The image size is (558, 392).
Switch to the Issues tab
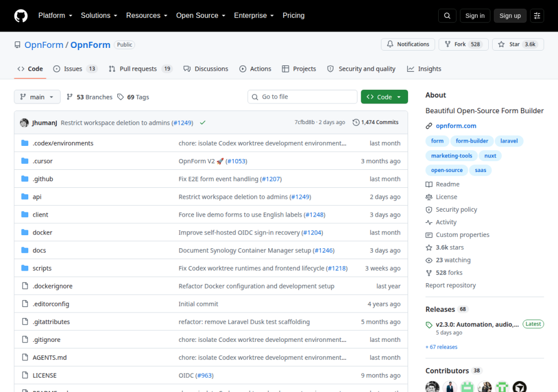pyautogui.click(x=75, y=69)
